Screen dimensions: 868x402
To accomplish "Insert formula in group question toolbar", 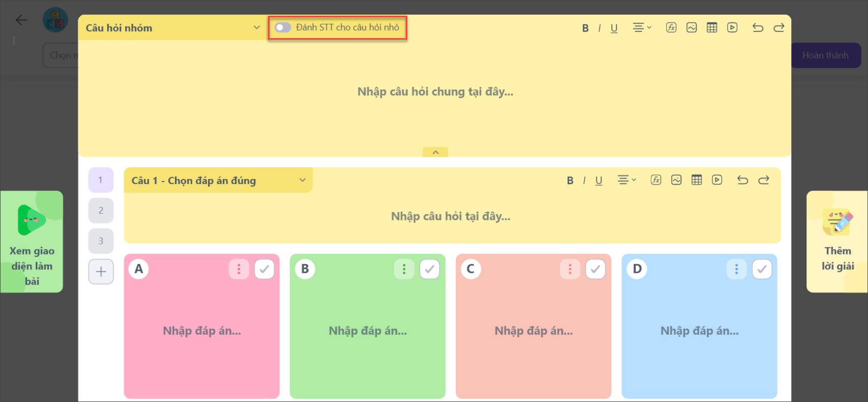I will [x=671, y=27].
